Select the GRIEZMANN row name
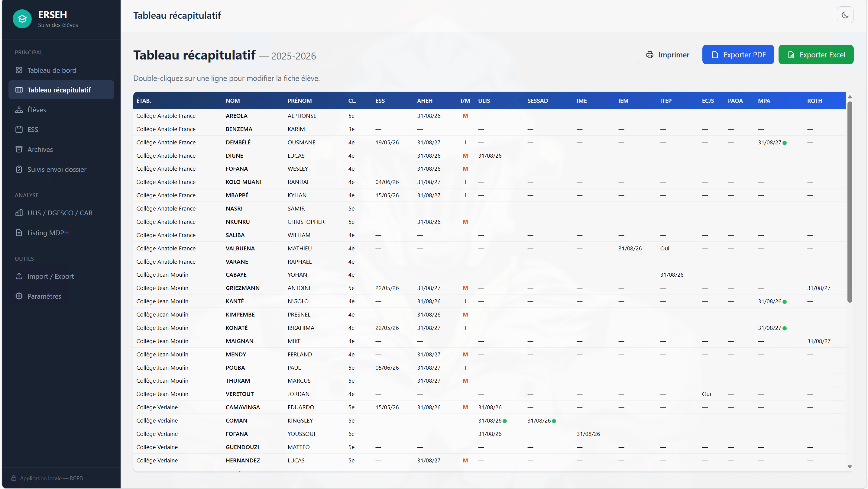 (x=242, y=288)
